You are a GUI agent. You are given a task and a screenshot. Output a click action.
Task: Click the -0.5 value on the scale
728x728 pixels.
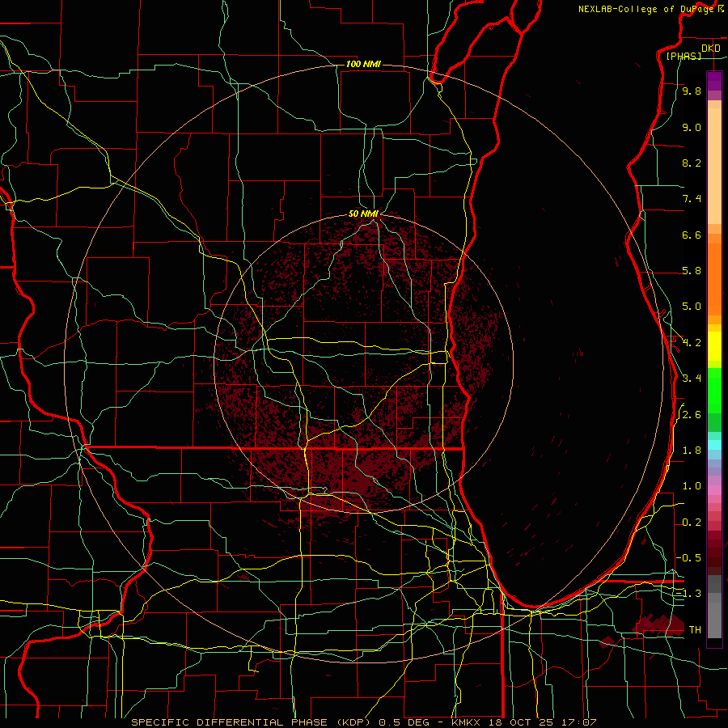pyautogui.click(x=688, y=557)
